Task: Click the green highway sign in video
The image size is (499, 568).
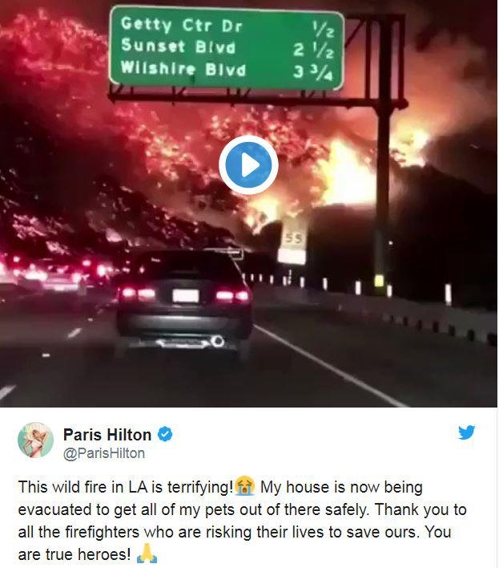Action: pos(227,48)
